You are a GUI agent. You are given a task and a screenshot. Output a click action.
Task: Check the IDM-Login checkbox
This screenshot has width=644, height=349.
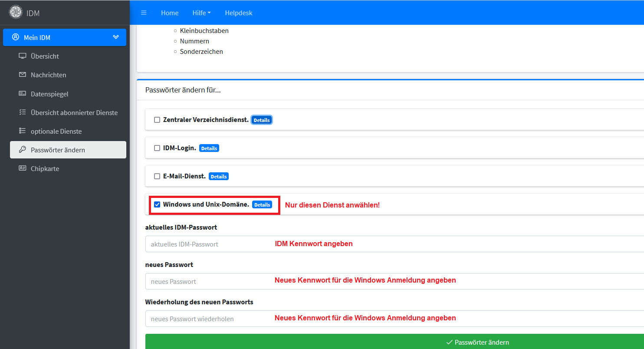tap(157, 148)
